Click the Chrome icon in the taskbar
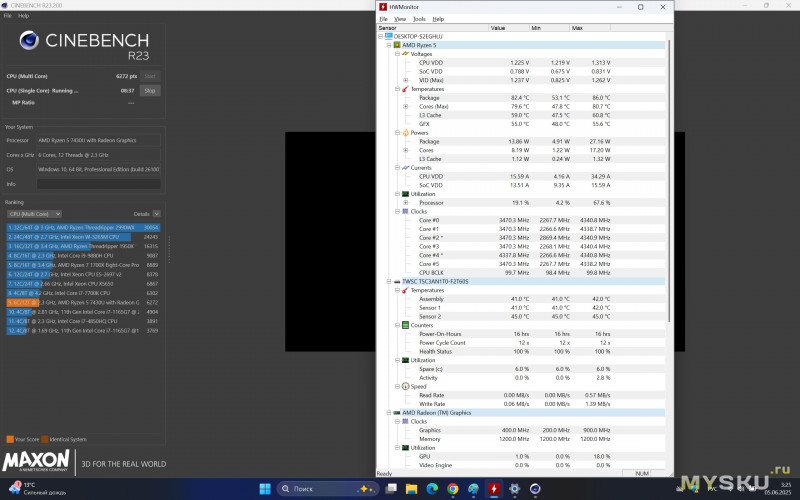The width and height of the screenshot is (800, 500). click(453, 489)
